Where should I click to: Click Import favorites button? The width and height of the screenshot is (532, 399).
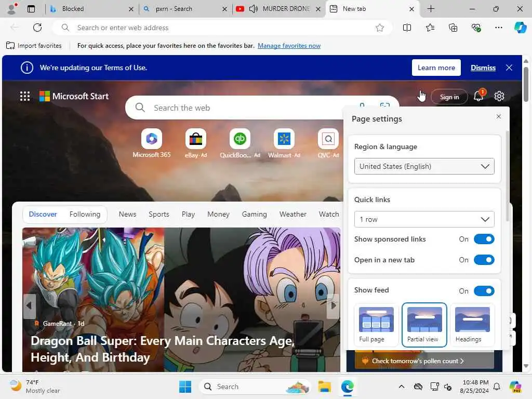pos(34,46)
